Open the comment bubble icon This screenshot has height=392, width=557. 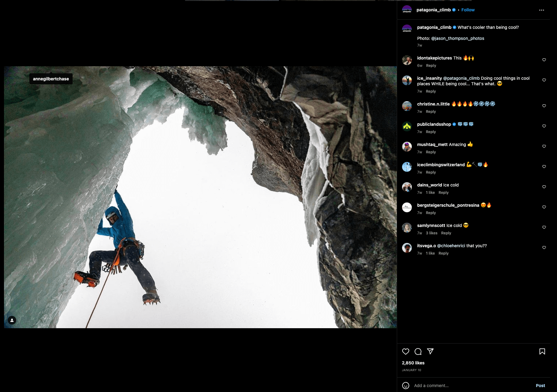pyautogui.click(x=418, y=352)
